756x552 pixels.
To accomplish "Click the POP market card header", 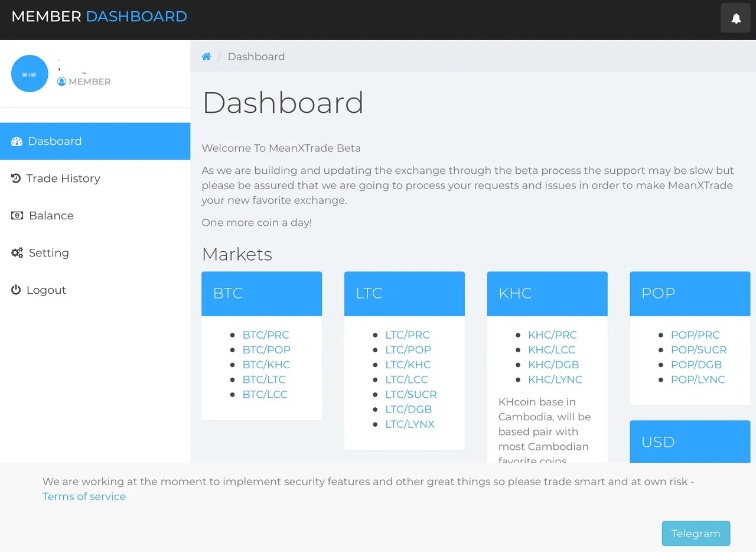I will pyautogui.click(x=690, y=294).
